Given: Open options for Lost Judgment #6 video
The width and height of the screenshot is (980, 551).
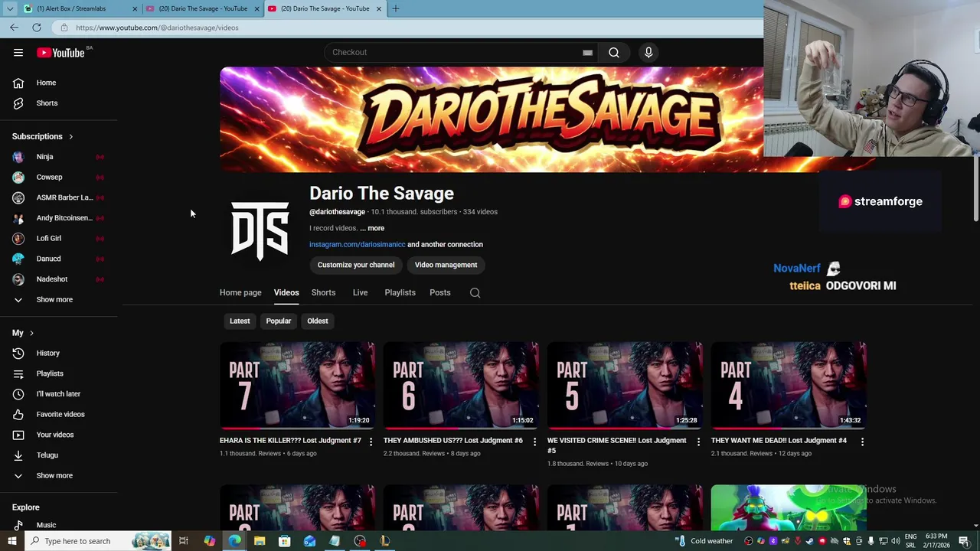Looking at the screenshot, I should pyautogui.click(x=534, y=442).
